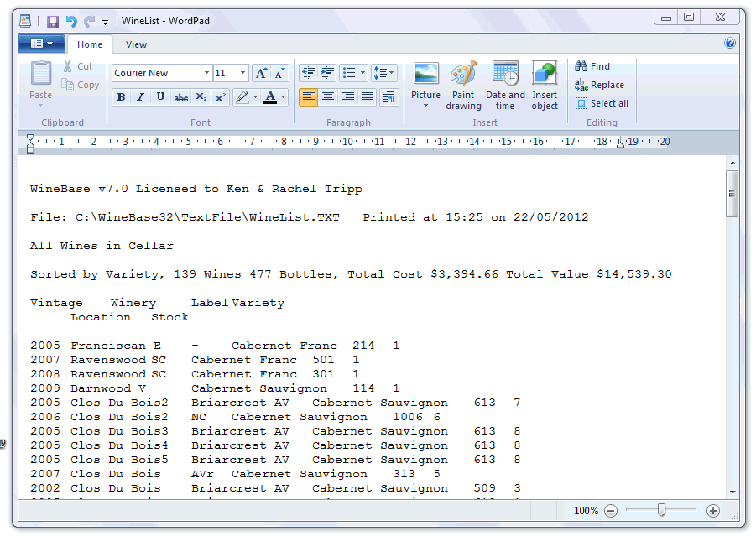Image resolution: width=756 pixels, height=536 pixels.
Task: Open highlight color dropdown arrow
Action: point(255,97)
